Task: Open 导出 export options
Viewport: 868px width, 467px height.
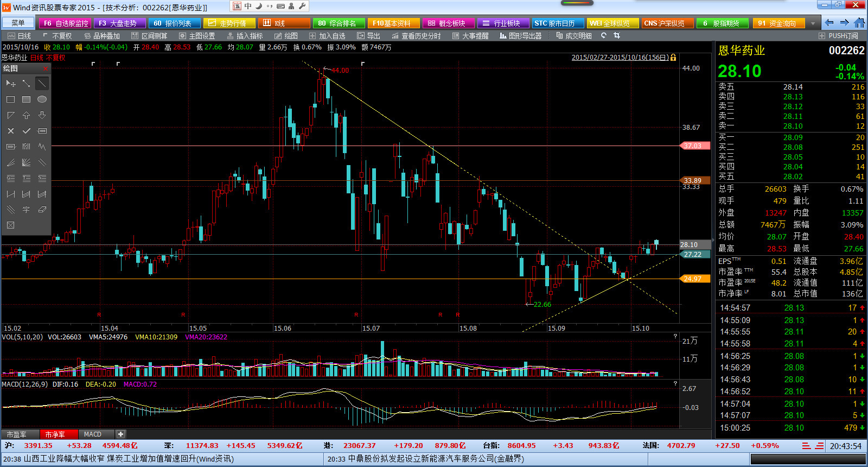Action: coord(369,36)
